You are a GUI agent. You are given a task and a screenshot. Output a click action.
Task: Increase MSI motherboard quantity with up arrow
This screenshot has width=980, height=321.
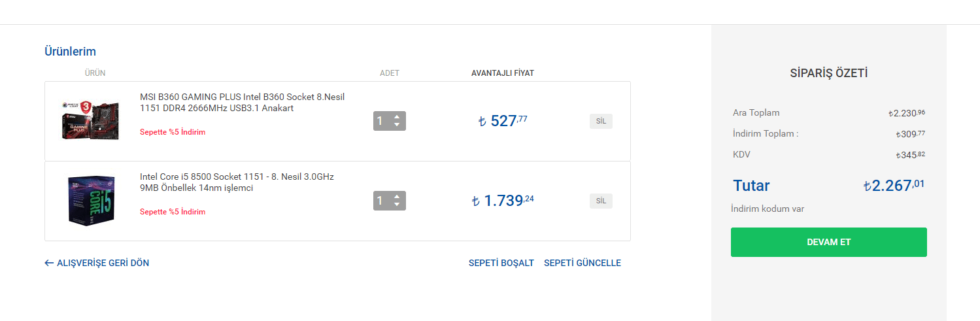[397, 117]
